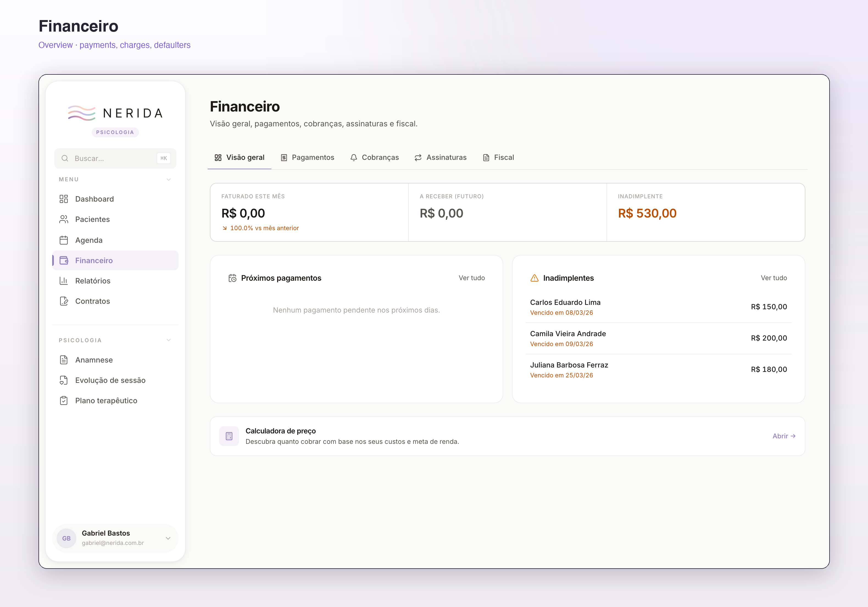The image size is (868, 607).
Task: Click the Assinaturas repeat arrows icon
Action: tap(418, 158)
